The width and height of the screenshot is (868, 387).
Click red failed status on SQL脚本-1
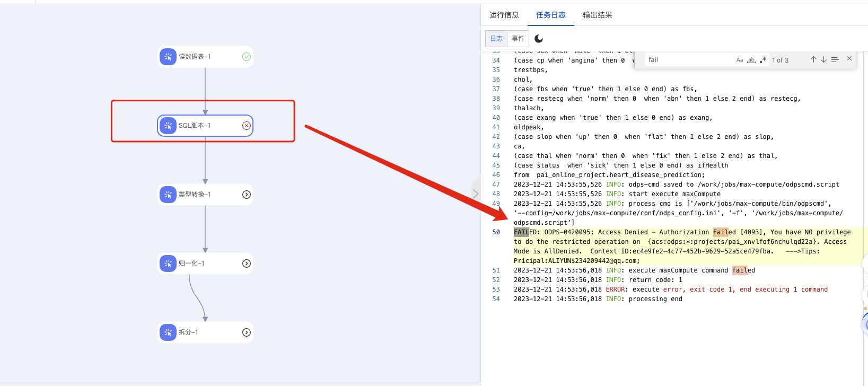[247, 126]
